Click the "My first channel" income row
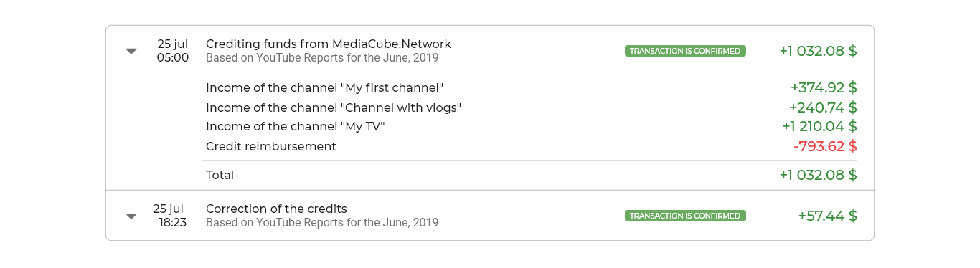 (531, 87)
